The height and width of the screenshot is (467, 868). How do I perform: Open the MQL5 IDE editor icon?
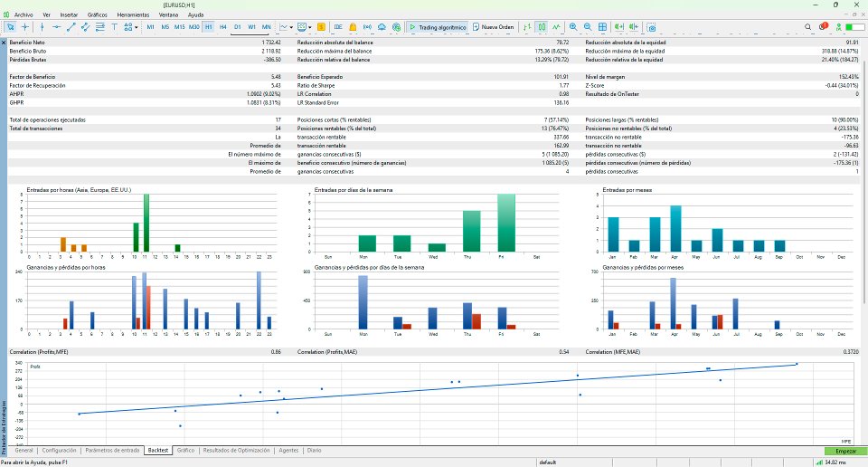point(338,27)
